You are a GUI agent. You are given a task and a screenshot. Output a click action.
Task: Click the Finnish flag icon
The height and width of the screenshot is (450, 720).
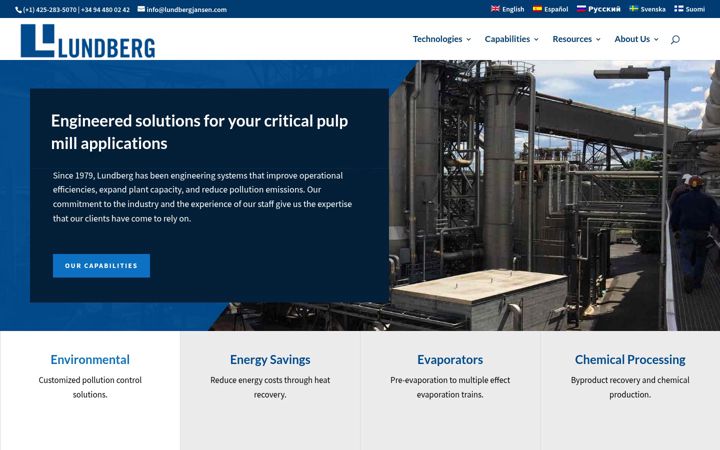pos(679,9)
